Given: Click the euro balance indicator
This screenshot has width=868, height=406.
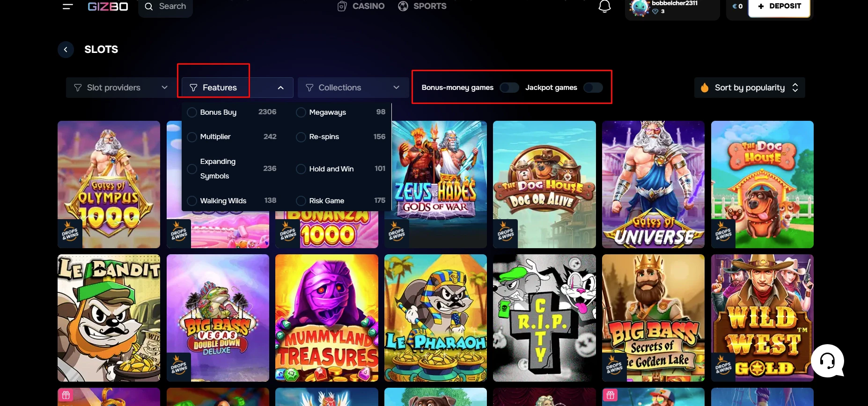Looking at the screenshot, I should pos(737,6).
